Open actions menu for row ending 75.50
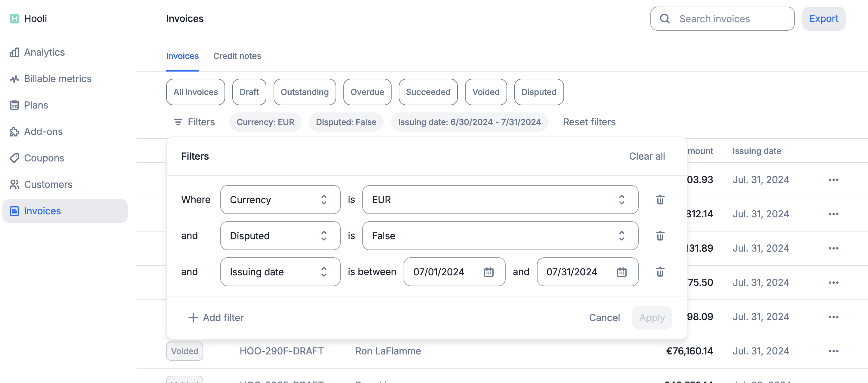 pyautogui.click(x=833, y=283)
